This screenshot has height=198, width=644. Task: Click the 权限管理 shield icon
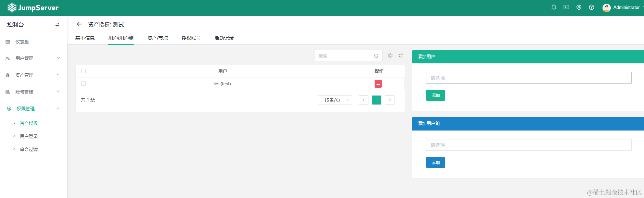pyautogui.click(x=9, y=109)
